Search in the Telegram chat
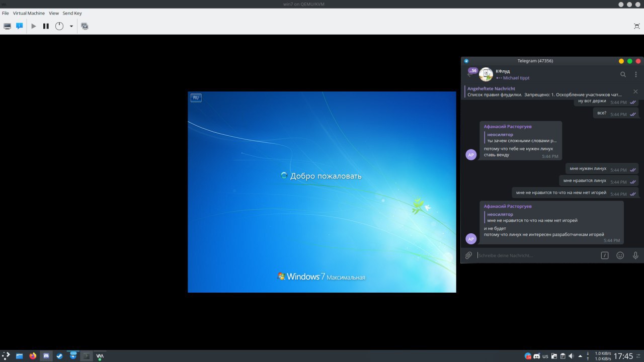This screenshot has height=362, width=644. [x=623, y=74]
